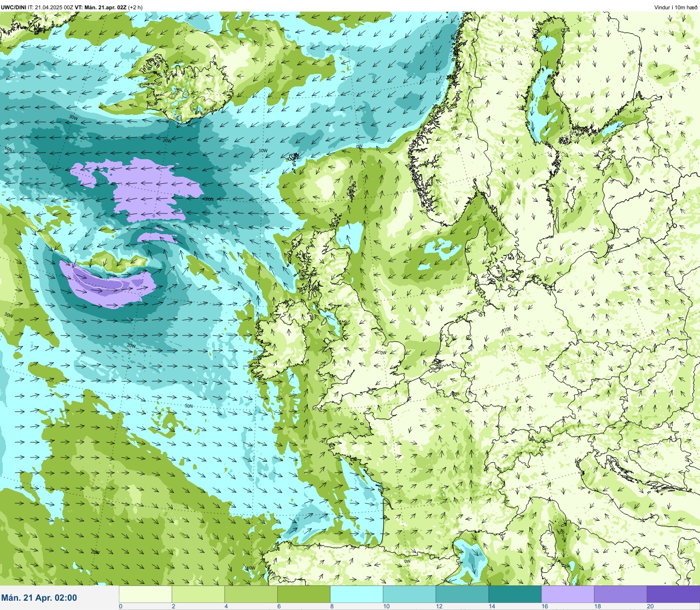Click the 'Vindur í 10m hæð' title text
700x610 pixels.
pos(675,7)
